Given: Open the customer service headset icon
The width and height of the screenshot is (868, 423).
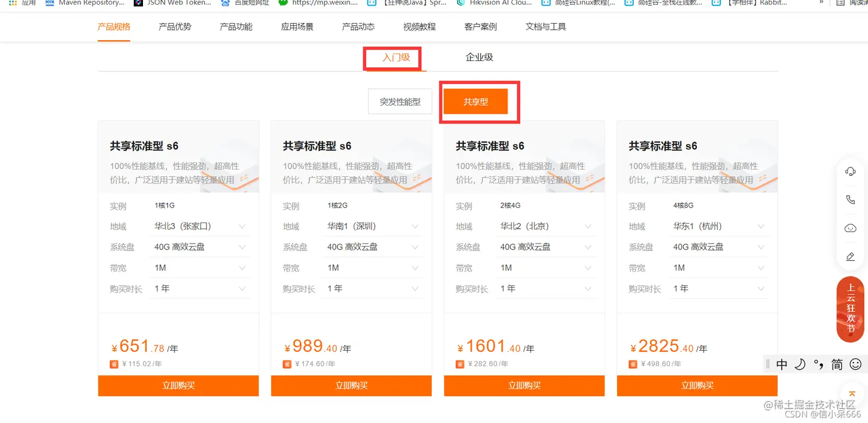Looking at the screenshot, I should (x=850, y=171).
